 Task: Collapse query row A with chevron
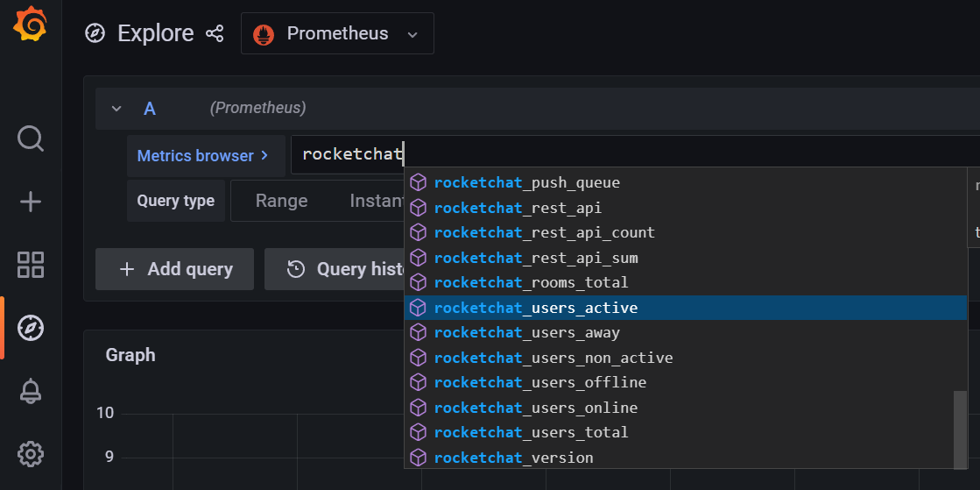116,109
